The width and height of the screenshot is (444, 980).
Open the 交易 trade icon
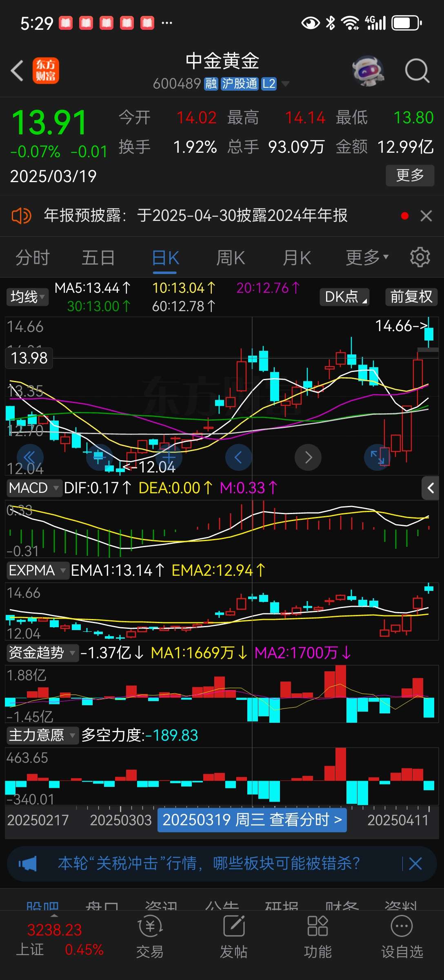pyautogui.click(x=150, y=938)
